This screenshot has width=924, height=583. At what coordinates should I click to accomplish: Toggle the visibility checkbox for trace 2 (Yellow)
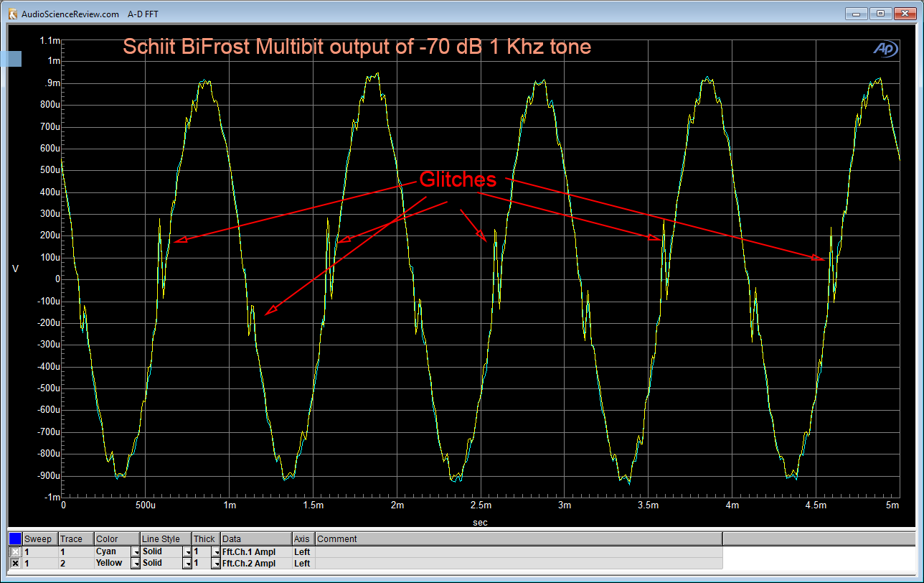click(15, 563)
